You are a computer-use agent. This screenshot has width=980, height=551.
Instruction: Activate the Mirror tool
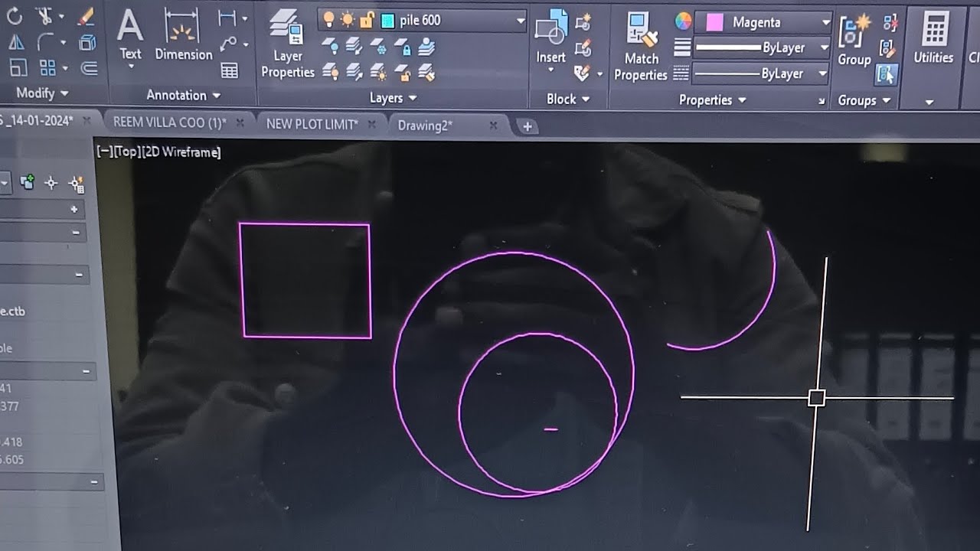16,42
